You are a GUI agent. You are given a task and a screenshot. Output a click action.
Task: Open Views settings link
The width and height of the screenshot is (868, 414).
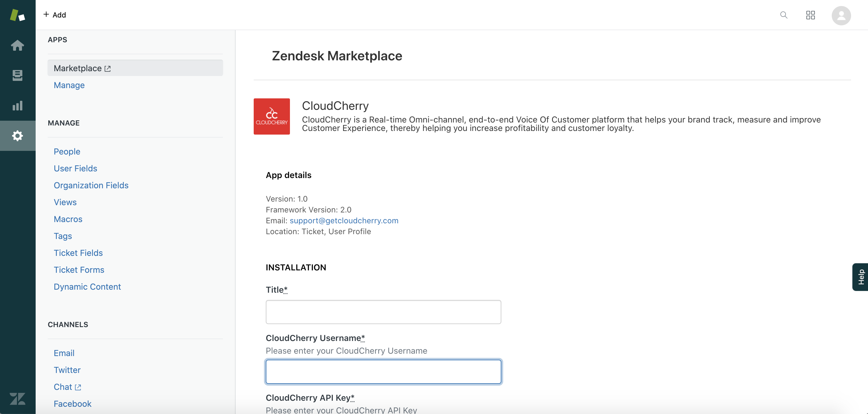click(x=65, y=202)
